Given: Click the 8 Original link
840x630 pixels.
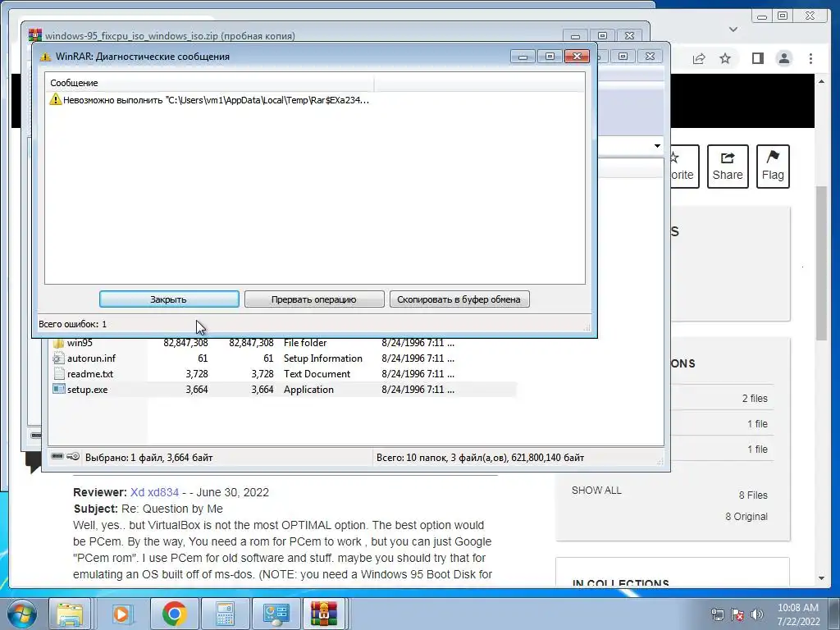Looking at the screenshot, I should [x=746, y=517].
